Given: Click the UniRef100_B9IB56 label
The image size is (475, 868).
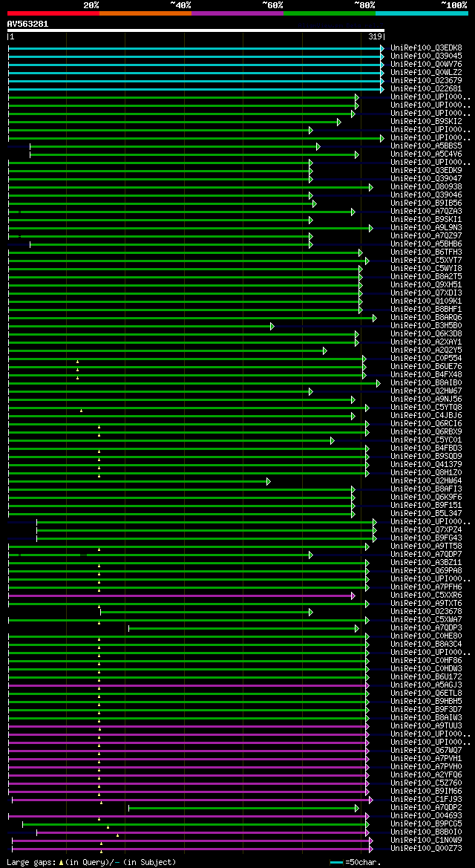Looking at the screenshot, I should (426, 203).
